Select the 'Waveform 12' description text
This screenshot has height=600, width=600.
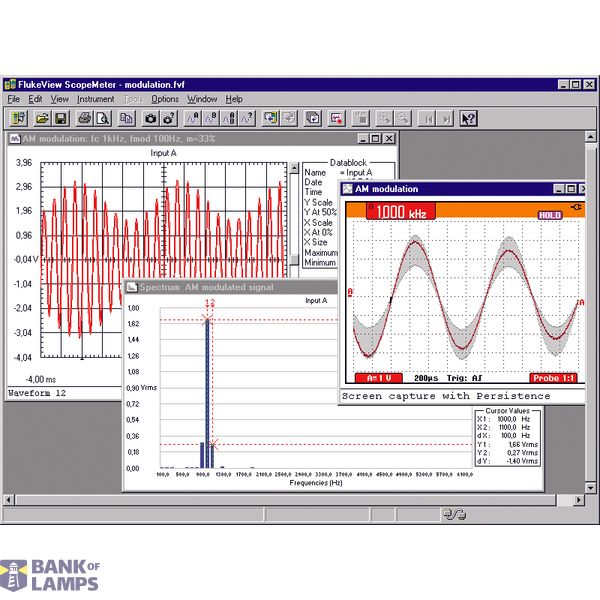click(37, 393)
